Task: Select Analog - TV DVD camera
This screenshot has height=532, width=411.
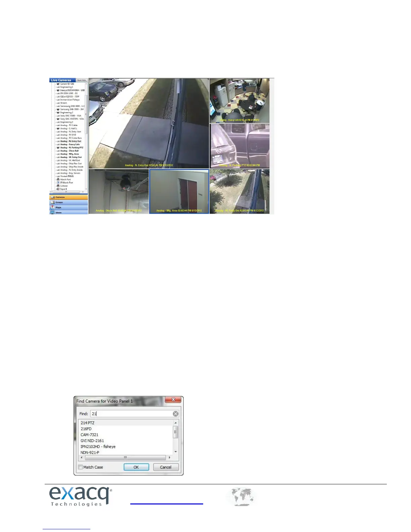Action: pos(68,135)
